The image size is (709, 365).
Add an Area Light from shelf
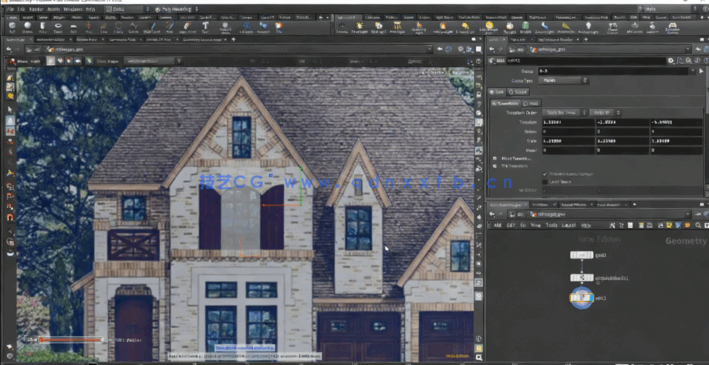(397, 28)
